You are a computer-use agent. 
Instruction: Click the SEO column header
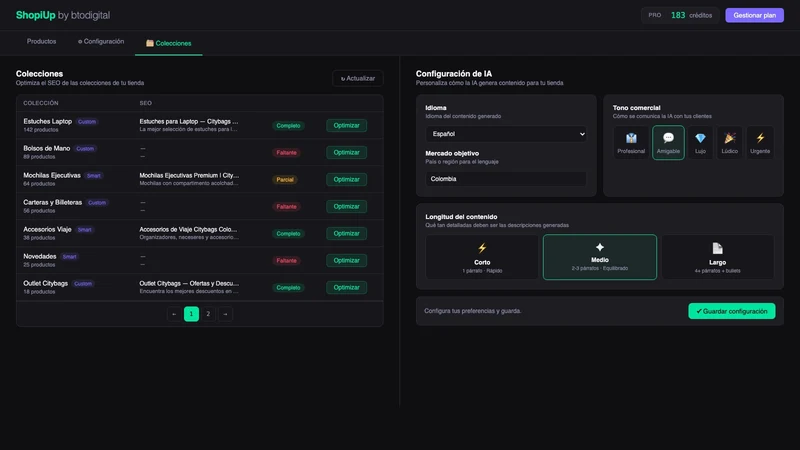click(x=145, y=103)
